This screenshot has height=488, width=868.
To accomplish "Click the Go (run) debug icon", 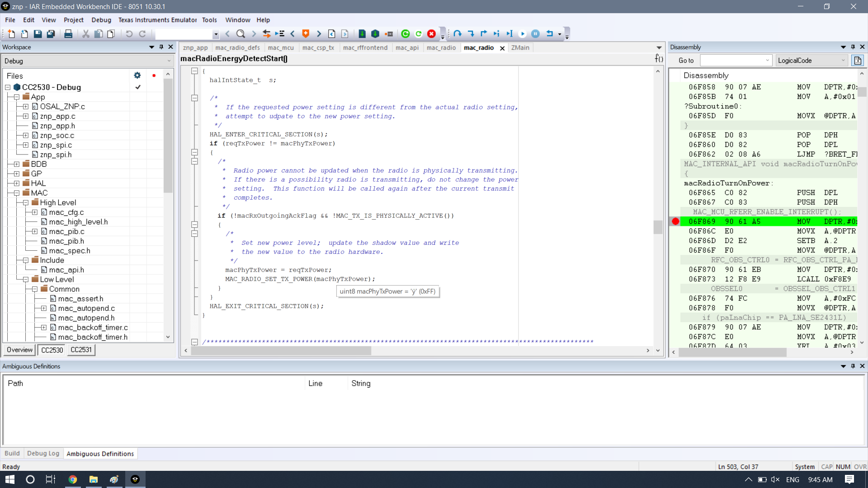I will click(x=523, y=34).
